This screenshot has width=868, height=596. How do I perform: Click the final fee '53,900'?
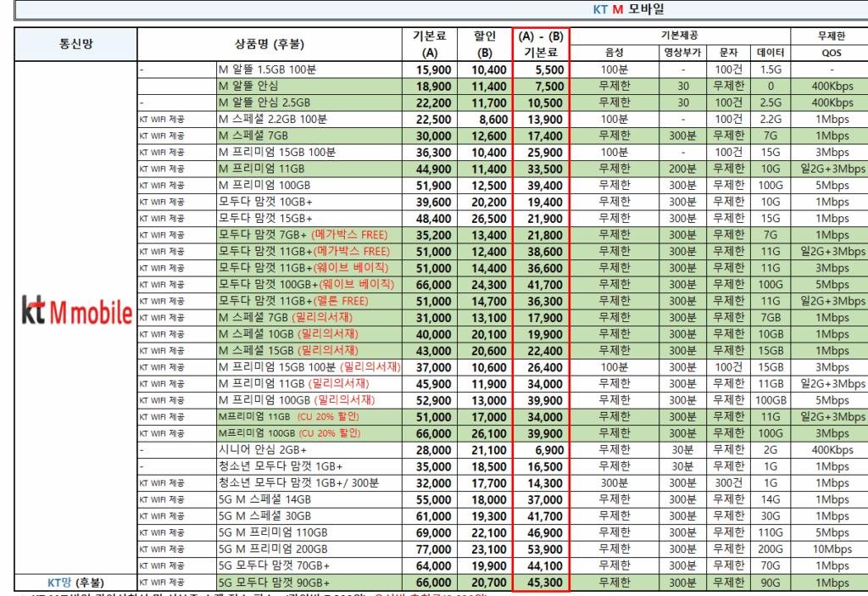pyautogui.click(x=546, y=549)
